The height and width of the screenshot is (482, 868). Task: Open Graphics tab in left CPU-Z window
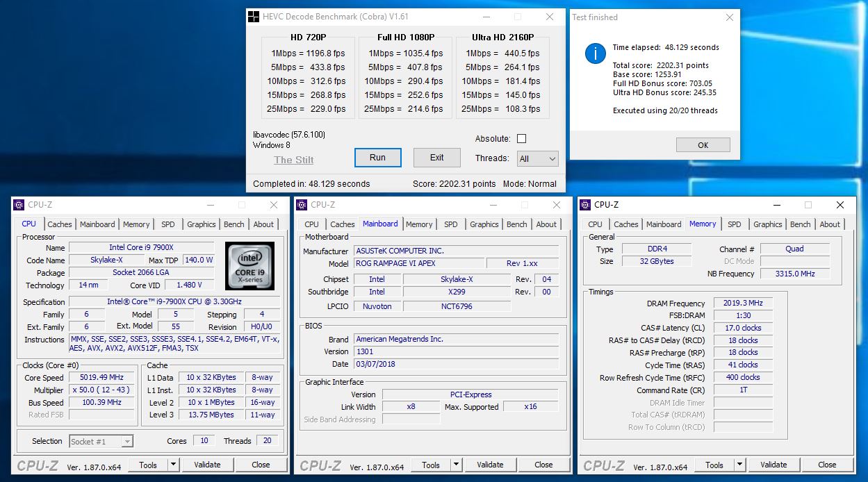pos(202,224)
